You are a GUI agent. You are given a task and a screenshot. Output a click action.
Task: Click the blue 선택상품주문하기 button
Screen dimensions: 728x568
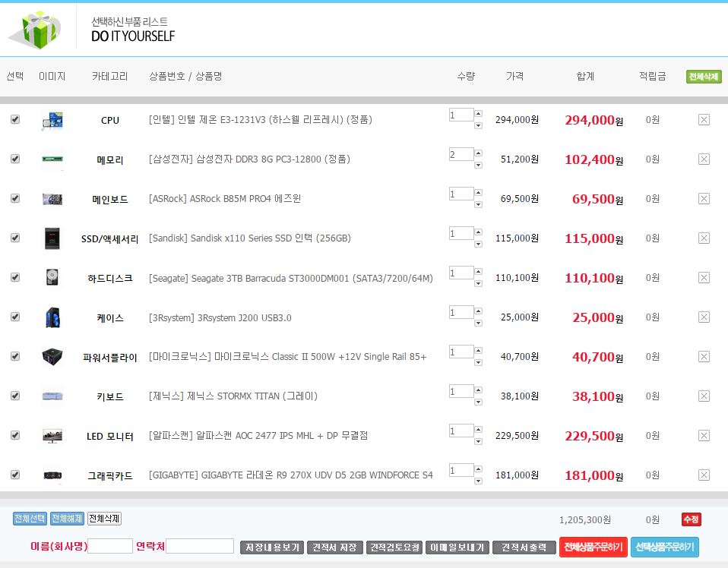(664, 547)
